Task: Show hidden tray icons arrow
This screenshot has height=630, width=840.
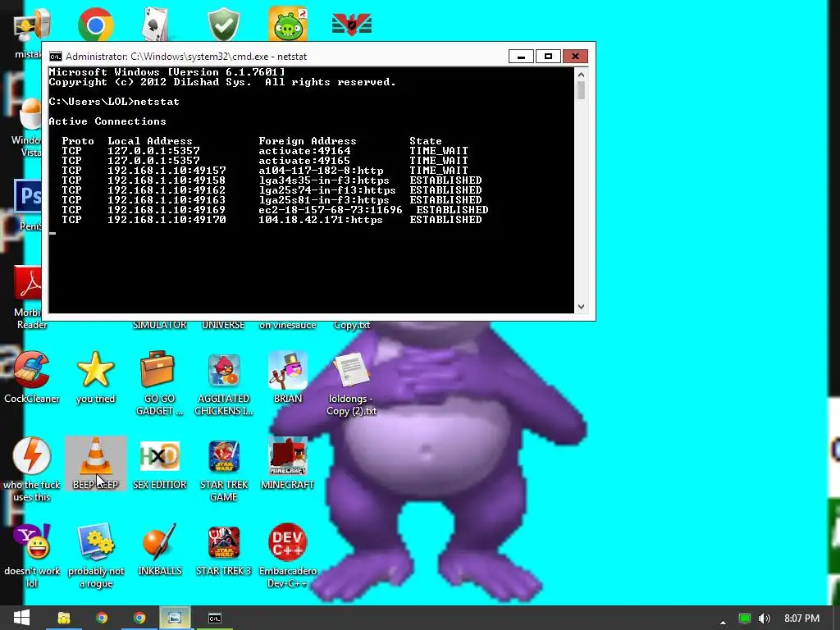Action: pyautogui.click(x=724, y=622)
